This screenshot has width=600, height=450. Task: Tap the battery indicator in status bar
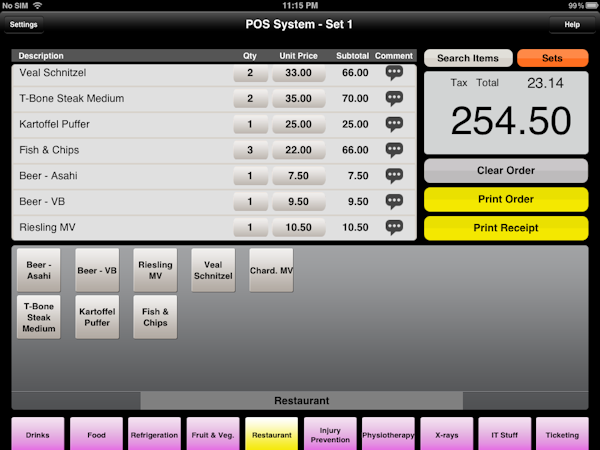pyautogui.click(x=592, y=5)
